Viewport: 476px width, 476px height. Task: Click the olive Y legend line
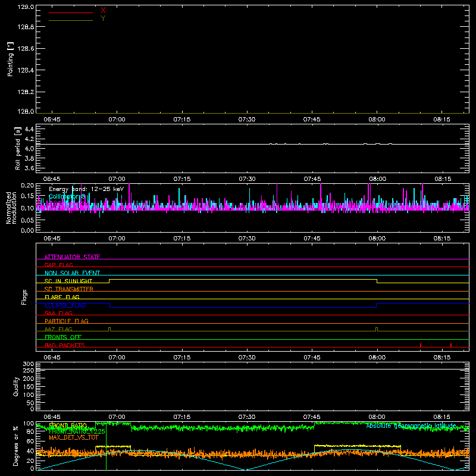pos(71,21)
